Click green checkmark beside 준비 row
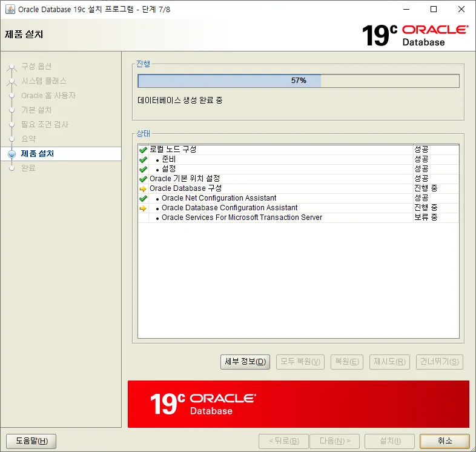 tap(143, 159)
